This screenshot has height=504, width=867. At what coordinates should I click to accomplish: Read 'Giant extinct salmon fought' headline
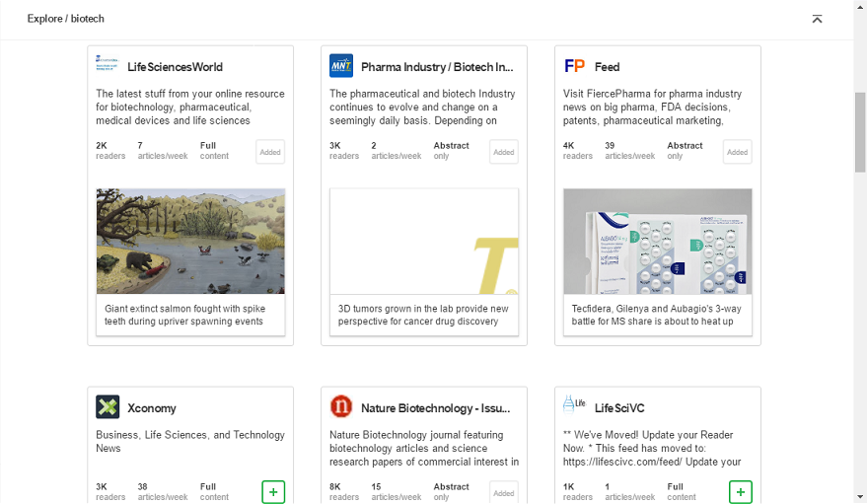pos(184,315)
